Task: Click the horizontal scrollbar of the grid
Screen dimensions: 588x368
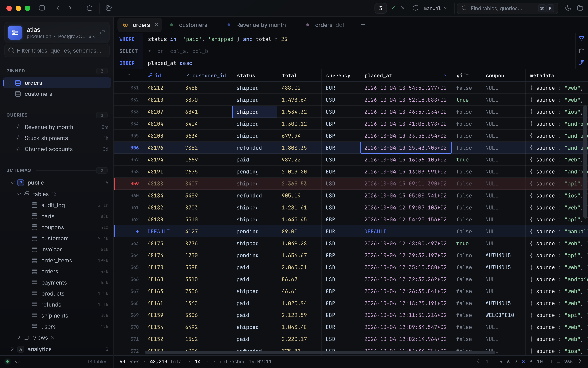Action: [x=320, y=352]
